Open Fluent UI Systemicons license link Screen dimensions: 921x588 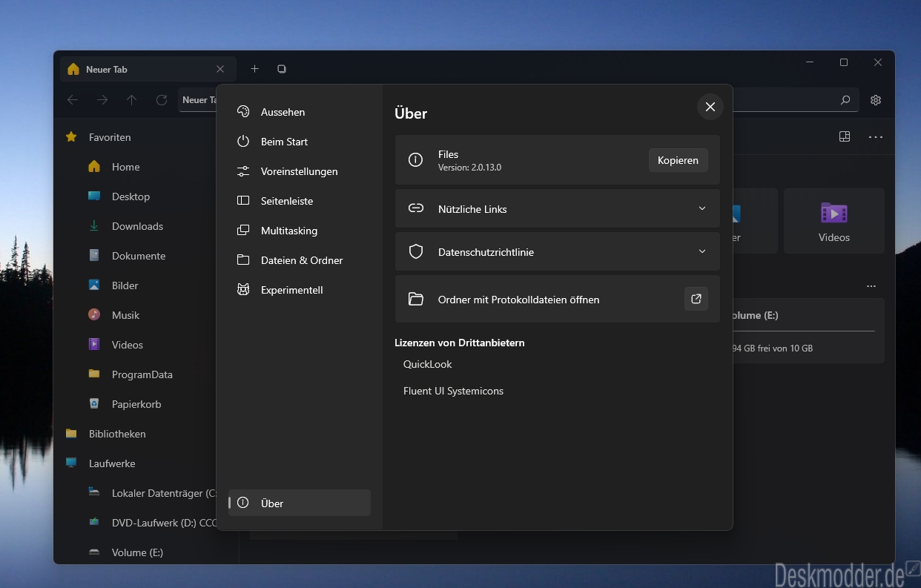(453, 391)
